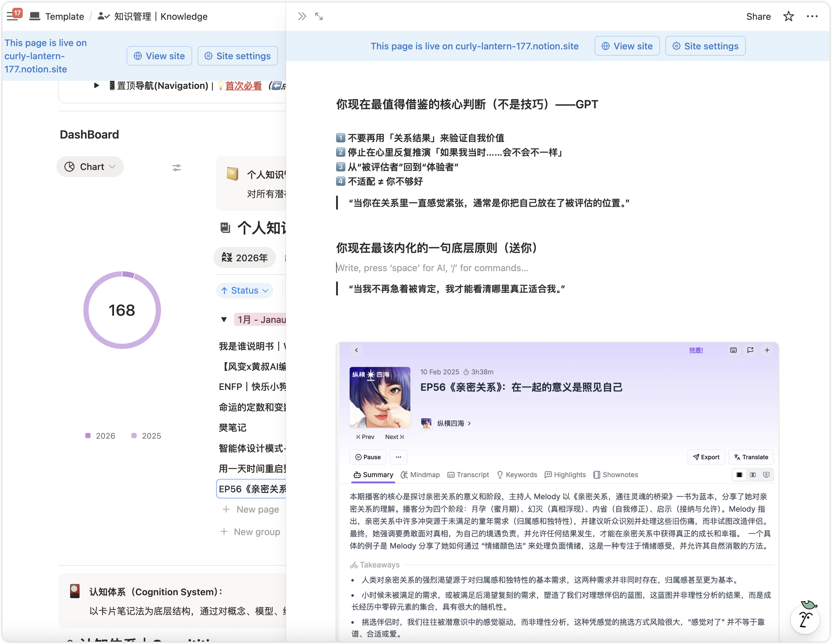832x644 pixels.
Task: Open chart settings sliders icon
Action: coord(176,168)
